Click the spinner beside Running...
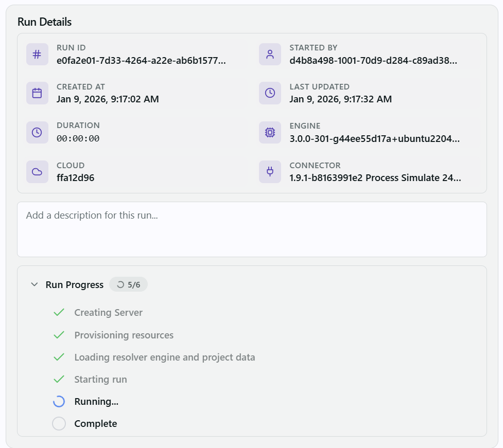The height and width of the screenshot is (448, 503). click(59, 402)
